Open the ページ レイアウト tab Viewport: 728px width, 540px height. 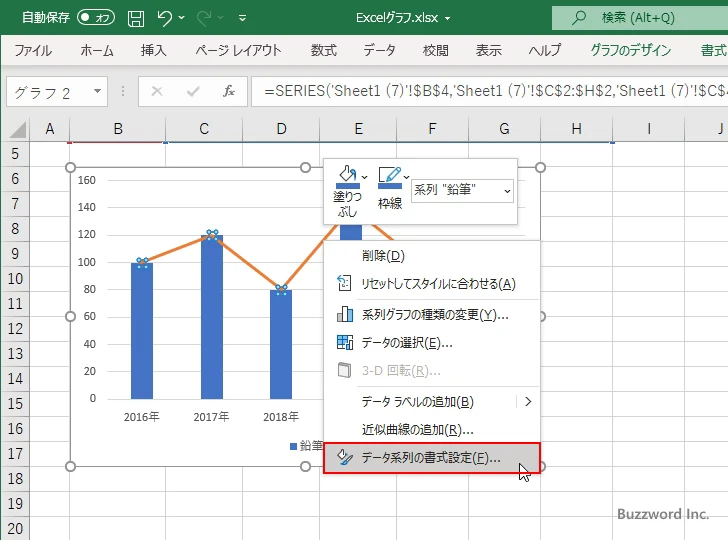pyautogui.click(x=238, y=50)
